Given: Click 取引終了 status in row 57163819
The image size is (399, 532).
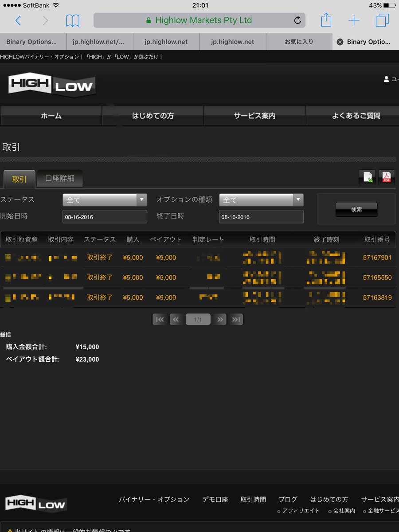Looking at the screenshot, I should (x=100, y=297).
